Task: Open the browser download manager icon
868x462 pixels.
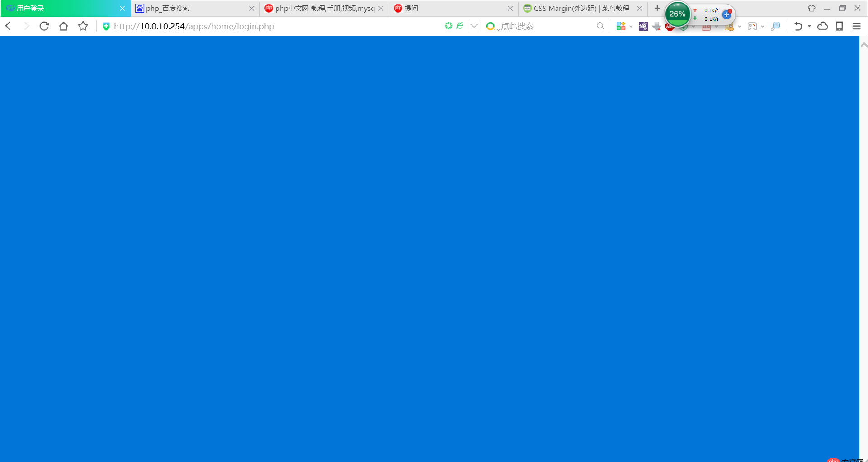Action: tap(656, 26)
